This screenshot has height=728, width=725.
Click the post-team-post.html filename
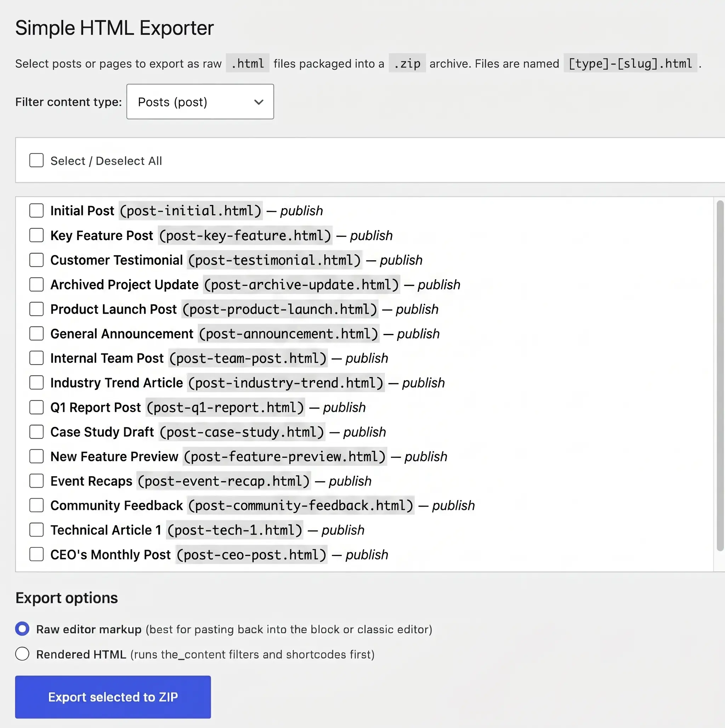tap(248, 358)
